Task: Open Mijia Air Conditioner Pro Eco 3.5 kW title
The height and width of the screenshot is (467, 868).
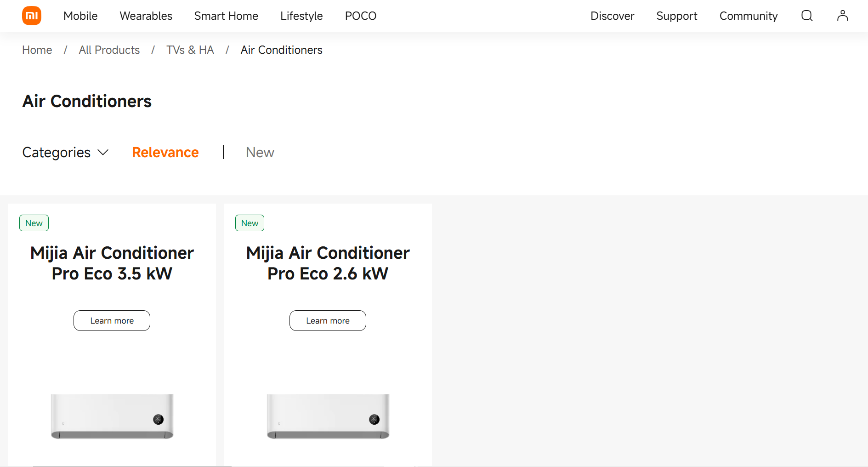Action: click(112, 263)
